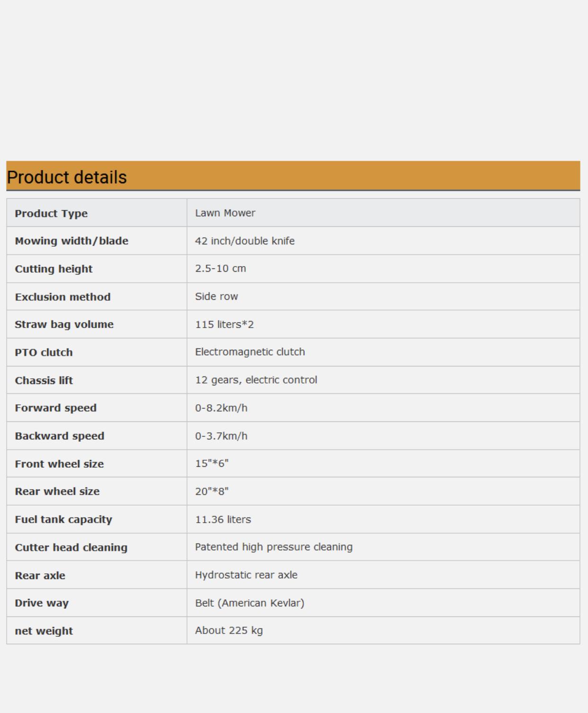Click the 115 liters*2 value
588x713 pixels.
click(x=224, y=324)
